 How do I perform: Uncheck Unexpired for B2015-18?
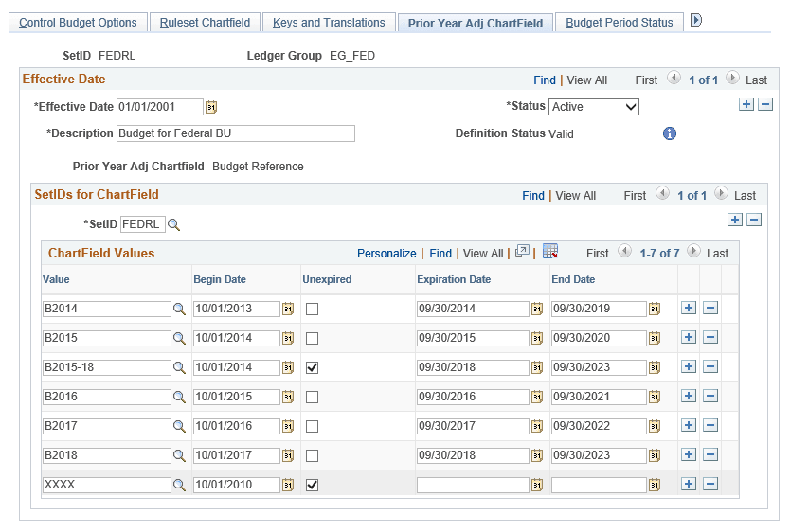tap(313, 367)
